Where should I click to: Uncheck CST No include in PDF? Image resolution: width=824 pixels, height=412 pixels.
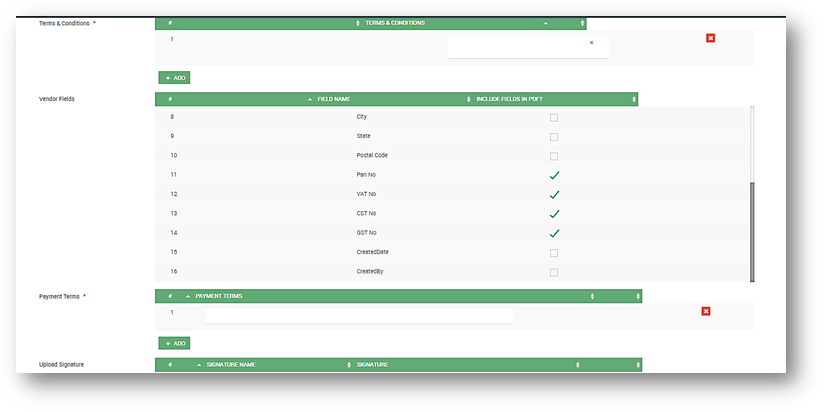click(x=554, y=214)
